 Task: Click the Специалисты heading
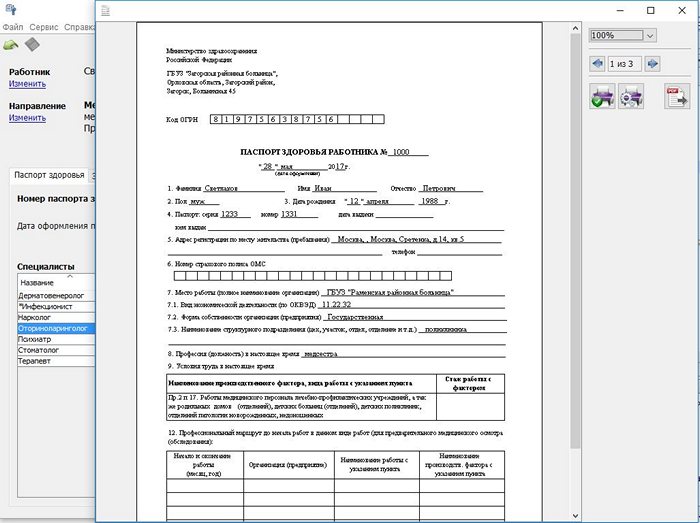click(46, 266)
